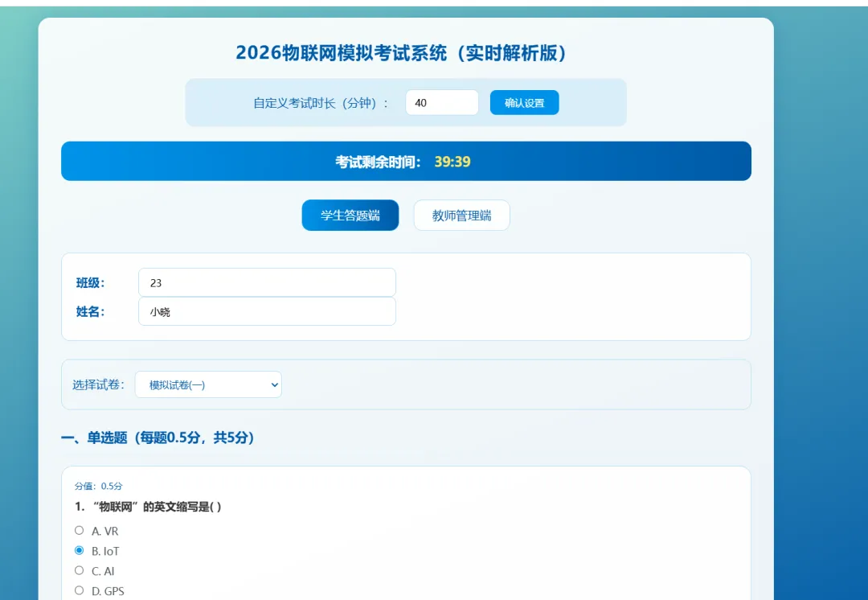Focus the 班级 input showing 23

point(267,282)
